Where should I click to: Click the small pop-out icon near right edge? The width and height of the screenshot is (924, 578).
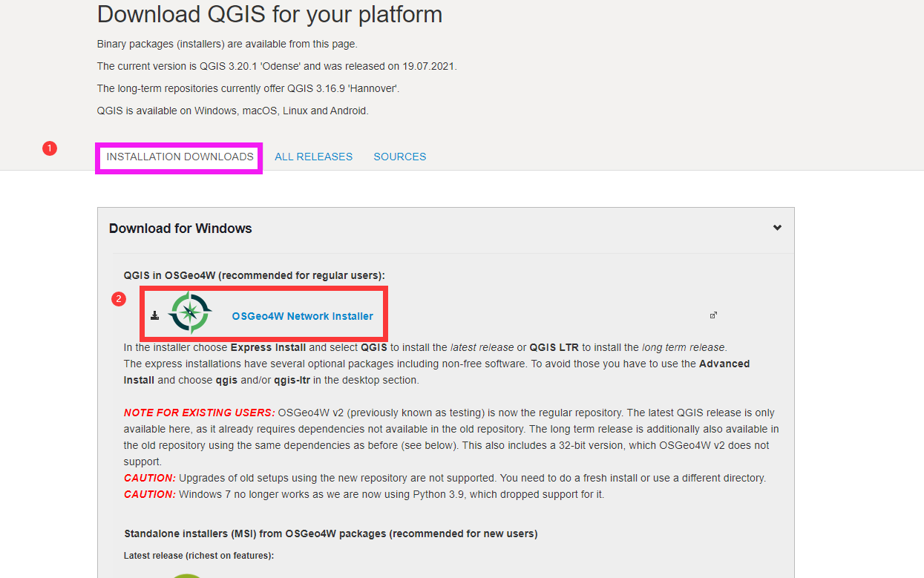(x=713, y=315)
